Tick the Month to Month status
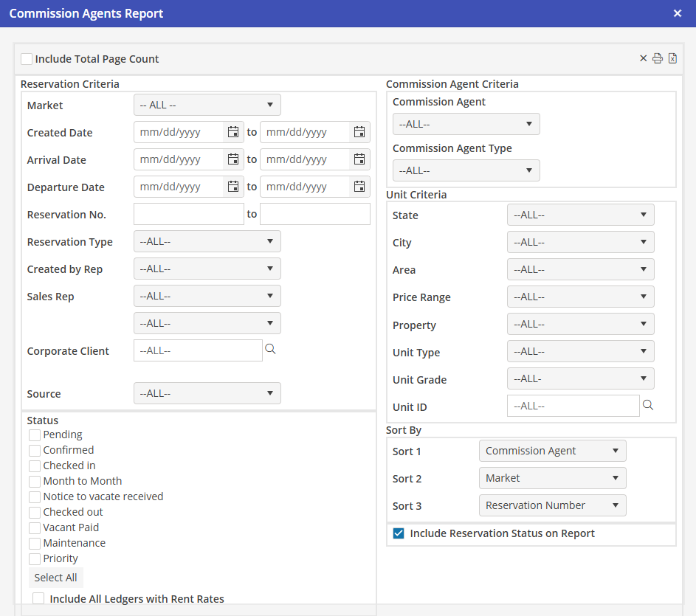Screen dimensions: 696x616 click(35, 481)
